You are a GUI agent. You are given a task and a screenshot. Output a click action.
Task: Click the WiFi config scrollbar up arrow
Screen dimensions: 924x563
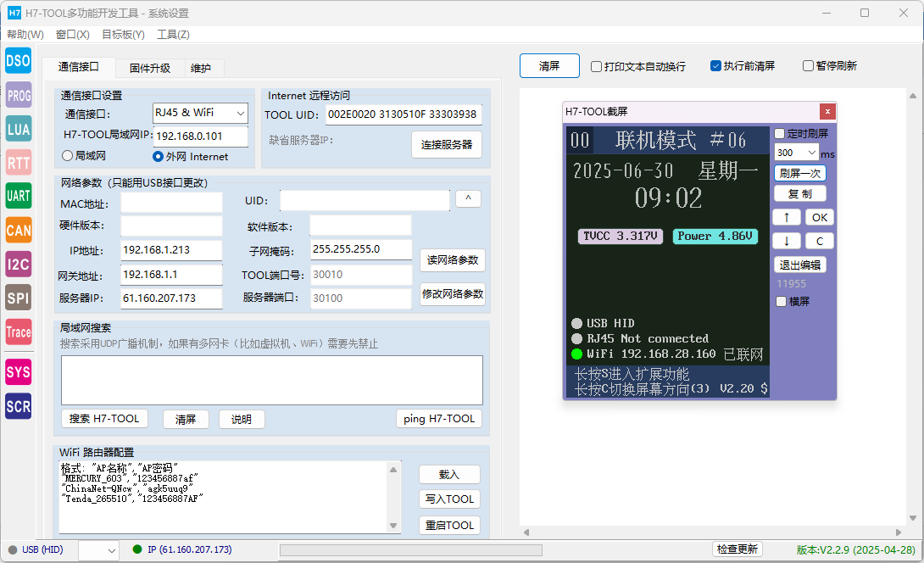(x=393, y=470)
